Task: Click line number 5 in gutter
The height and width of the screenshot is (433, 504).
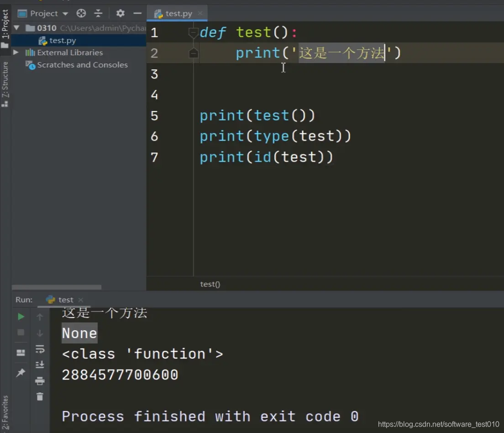Action: pos(155,116)
